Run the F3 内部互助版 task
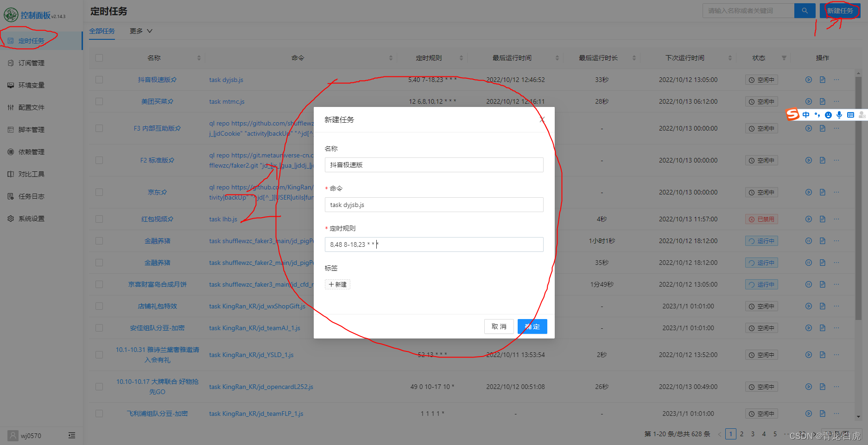 (x=809, y=128)
